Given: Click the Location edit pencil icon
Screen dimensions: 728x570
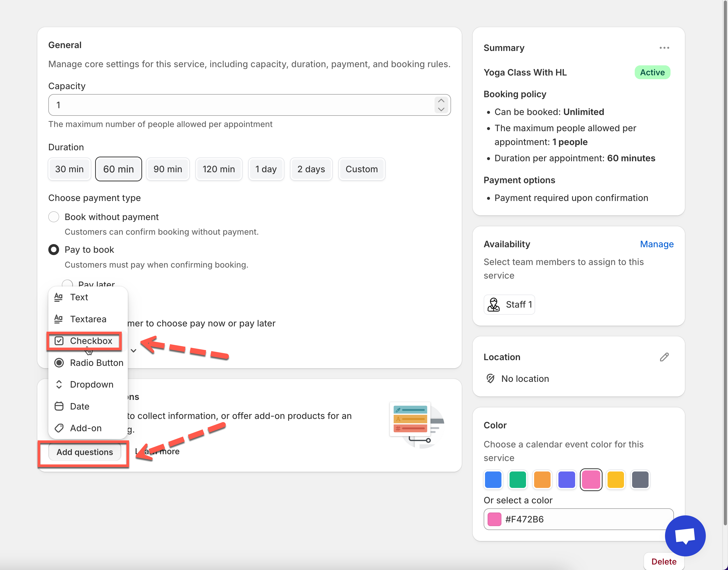Looking at the screenshot, I should point(664,357).
